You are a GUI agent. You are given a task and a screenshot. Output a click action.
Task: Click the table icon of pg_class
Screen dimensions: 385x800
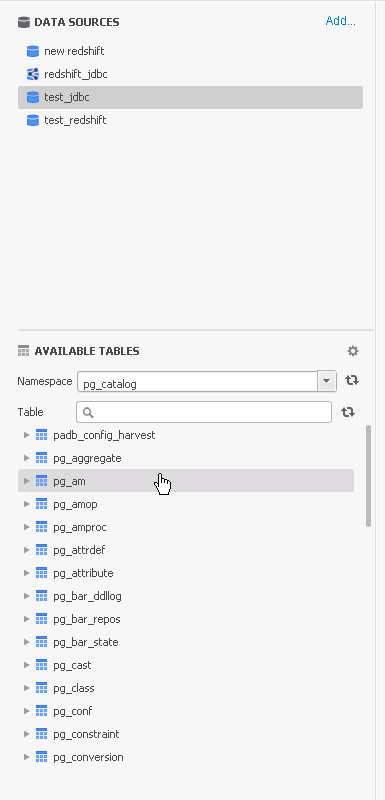point(42,688)
